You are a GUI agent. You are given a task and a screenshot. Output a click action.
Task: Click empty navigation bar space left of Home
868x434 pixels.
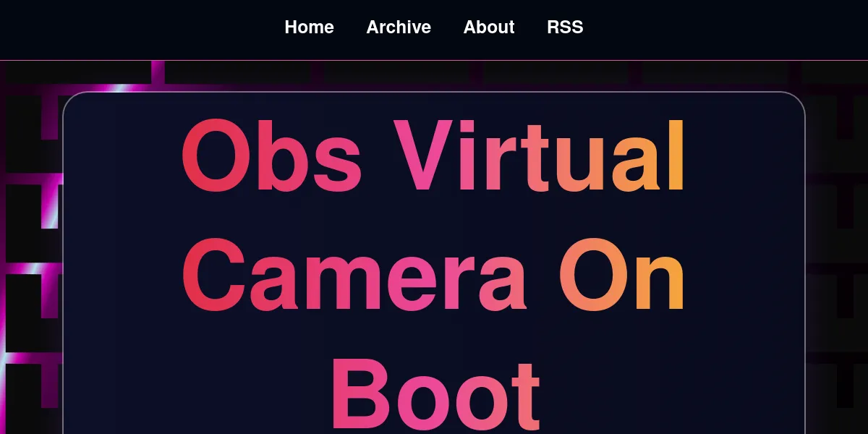coord(145,29)
